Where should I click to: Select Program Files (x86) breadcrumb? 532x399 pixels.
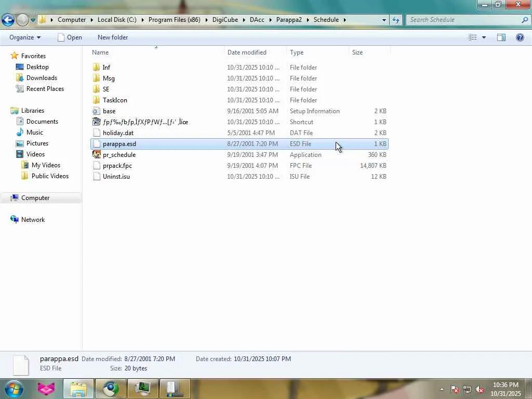pos(175,20)
